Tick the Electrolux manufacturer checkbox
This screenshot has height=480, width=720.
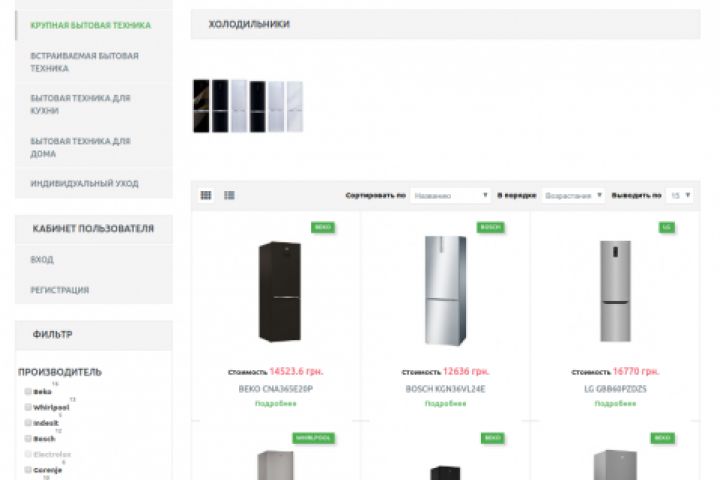click(x=28, y=454)
